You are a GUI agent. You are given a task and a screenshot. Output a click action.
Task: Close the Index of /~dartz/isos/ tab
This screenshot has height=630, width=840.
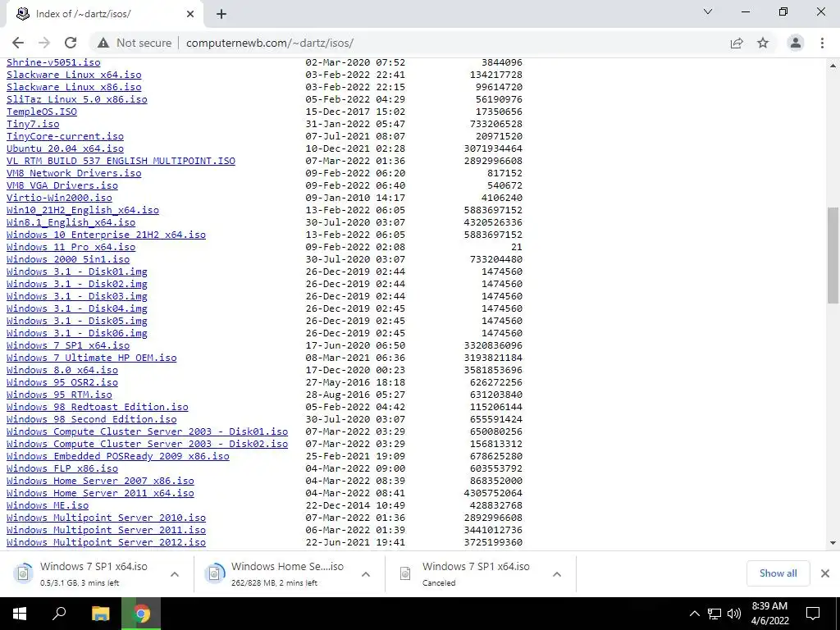190,14
